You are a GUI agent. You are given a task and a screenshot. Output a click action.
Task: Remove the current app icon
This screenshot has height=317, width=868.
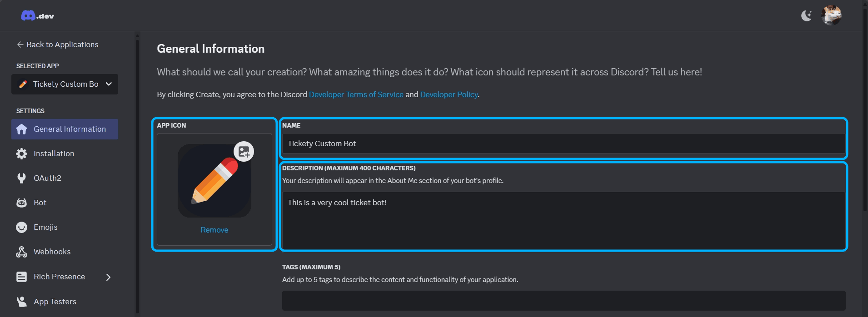point(214,230)
